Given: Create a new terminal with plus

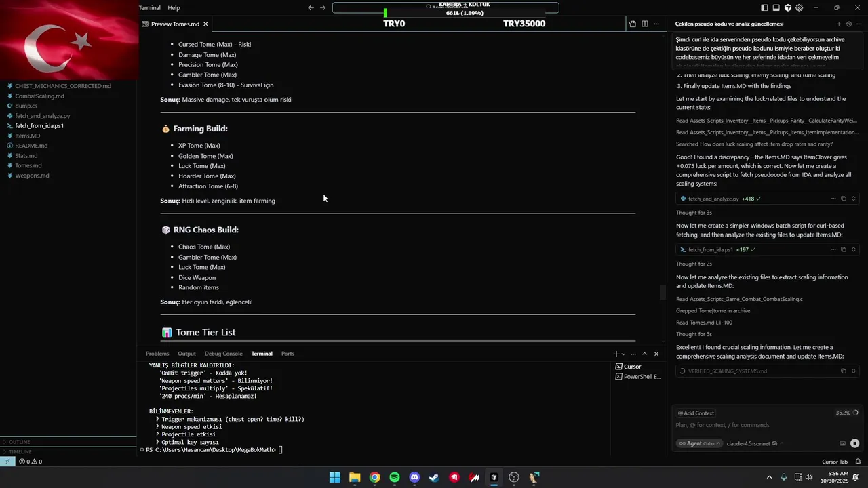Looking at the screenshot, I should 616,354.
